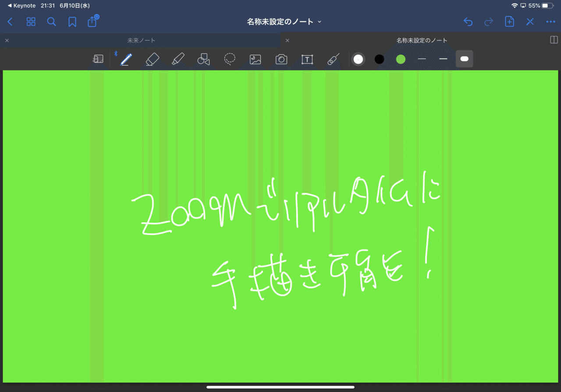Tap the bottom home indicator bar
Image resolution: width=561 pixels, height=392 pixels.
[x=280, y=387]
